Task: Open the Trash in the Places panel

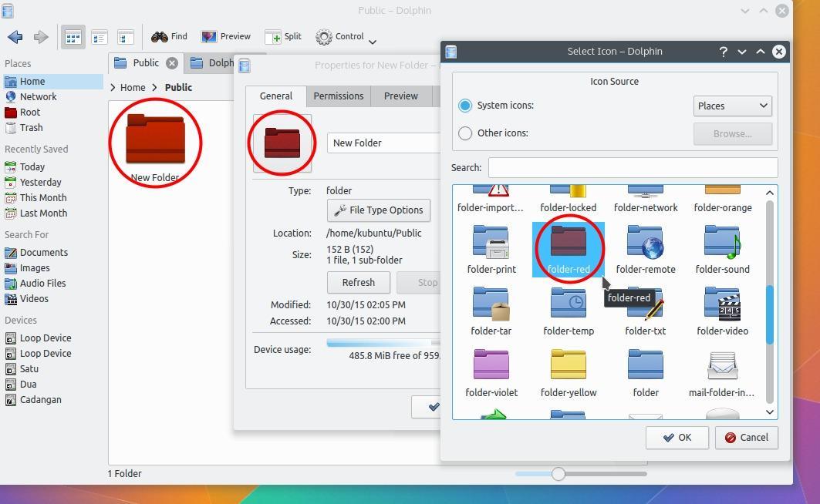Action: (32, 127)
